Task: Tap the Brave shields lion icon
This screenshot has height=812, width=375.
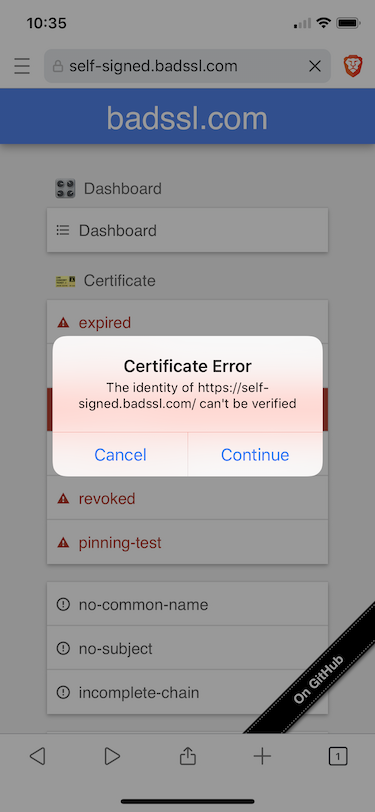Action: 353,66
